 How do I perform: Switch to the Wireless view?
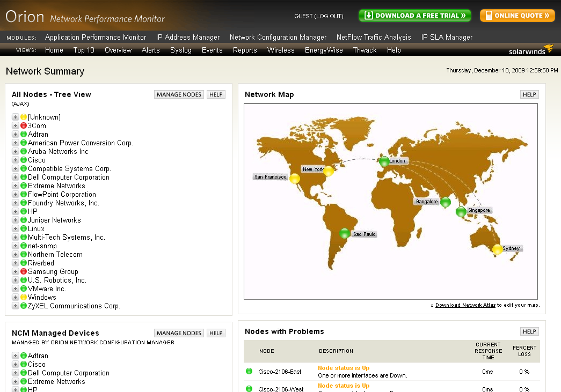(x=281, y=50)
